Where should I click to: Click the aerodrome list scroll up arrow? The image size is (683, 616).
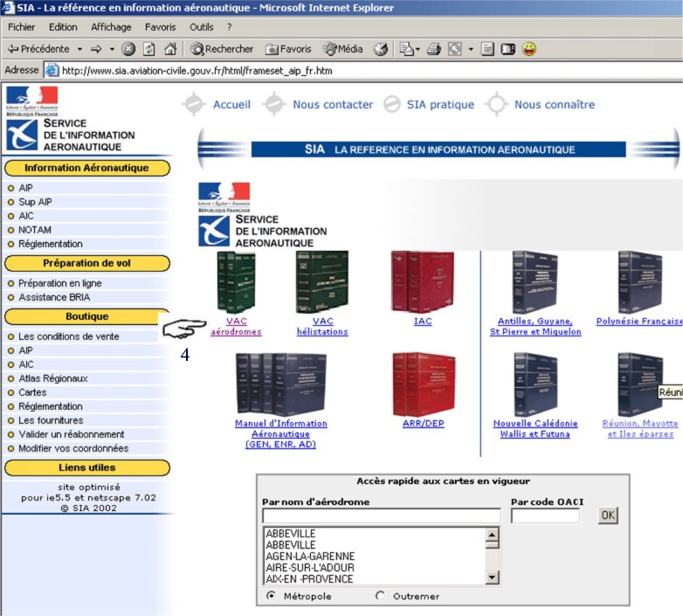(493, 534)
